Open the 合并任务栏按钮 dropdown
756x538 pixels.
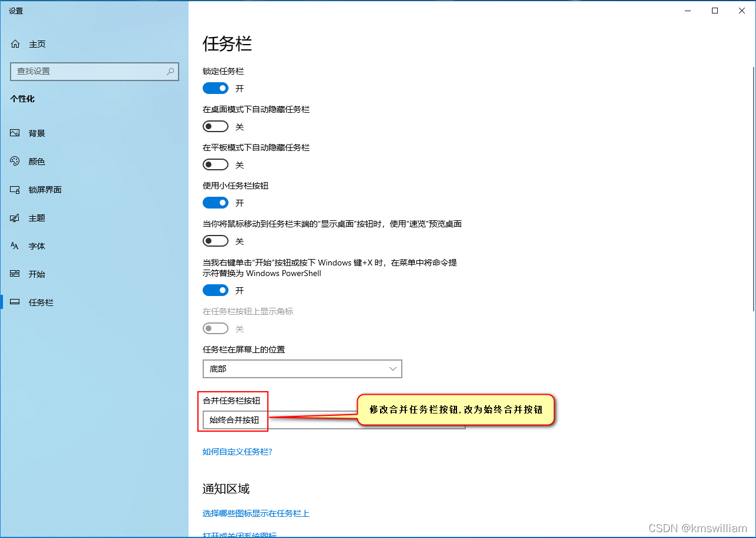click(334, 420)
